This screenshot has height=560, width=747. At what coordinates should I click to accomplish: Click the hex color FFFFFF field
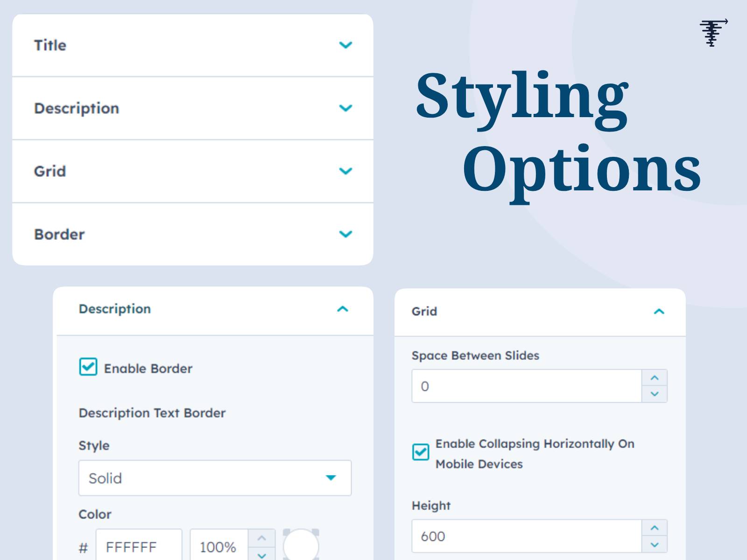coord(139,545)
